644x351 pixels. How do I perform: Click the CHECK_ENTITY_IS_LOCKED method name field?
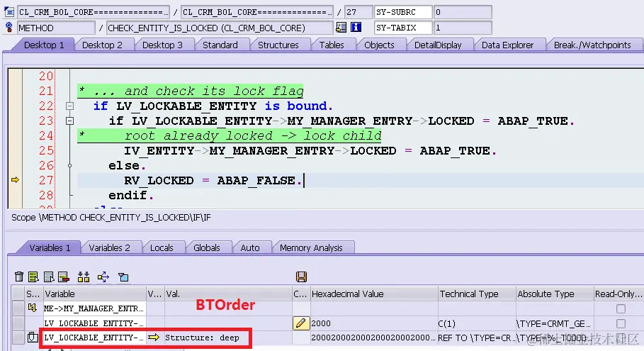[x=220, y=28]
